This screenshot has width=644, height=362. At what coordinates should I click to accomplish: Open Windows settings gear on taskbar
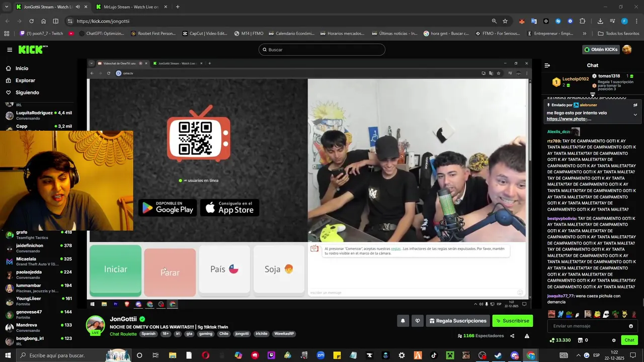click(401, 355)
